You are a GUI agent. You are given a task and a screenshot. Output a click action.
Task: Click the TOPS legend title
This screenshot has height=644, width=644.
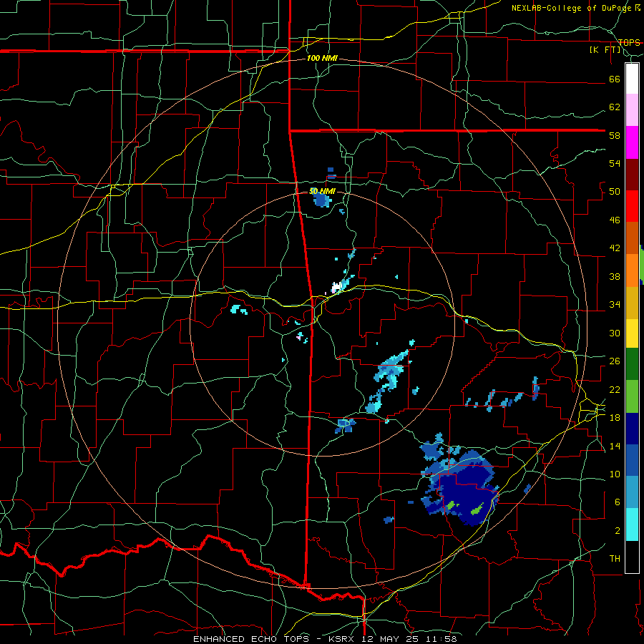[x=629, y=42]
